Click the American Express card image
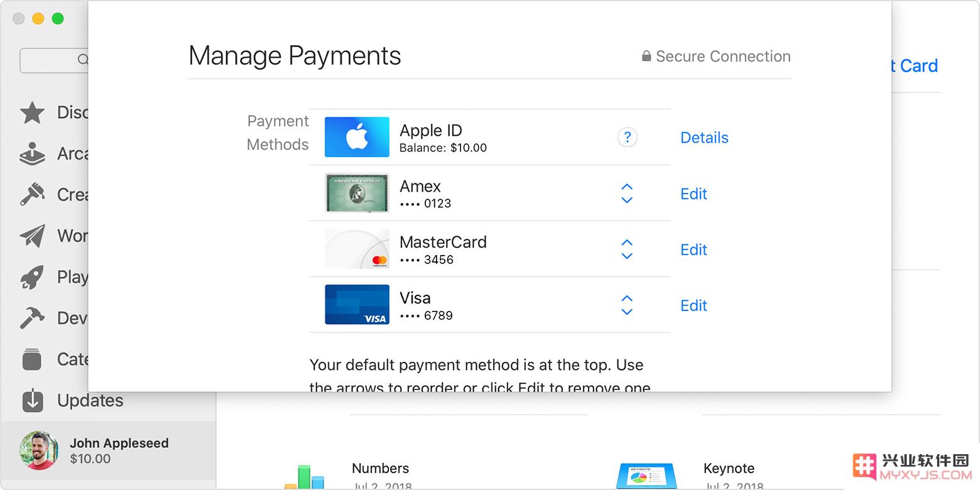The image size is (980, 490). click(x=357, y=193)
